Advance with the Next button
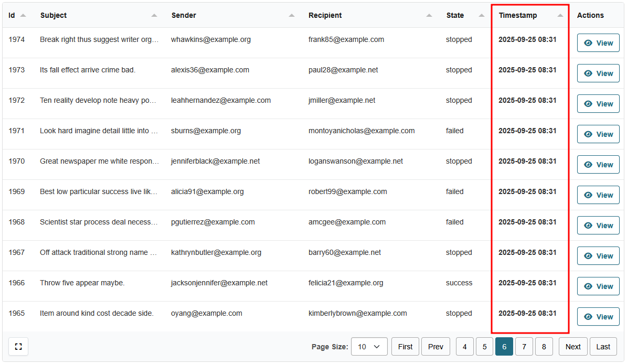This screenshot has width=627, height=364. tap(573, 347)
